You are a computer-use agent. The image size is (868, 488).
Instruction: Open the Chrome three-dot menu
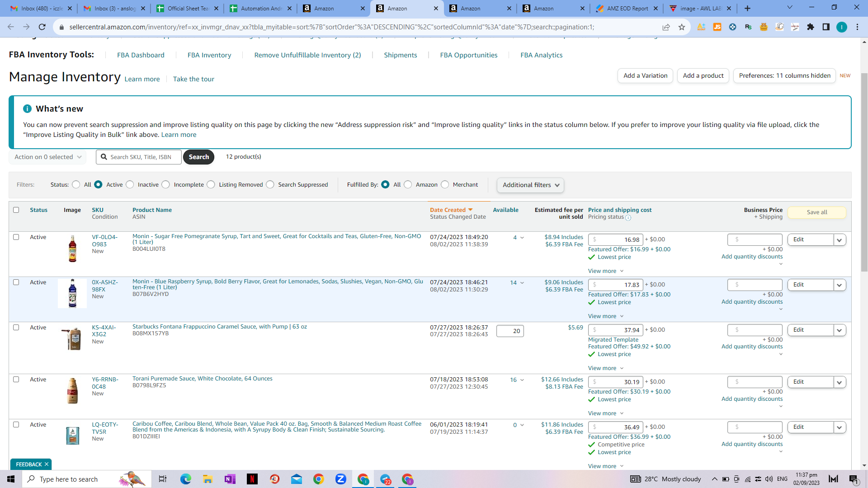pyautogui.click(x=857, y=27)
